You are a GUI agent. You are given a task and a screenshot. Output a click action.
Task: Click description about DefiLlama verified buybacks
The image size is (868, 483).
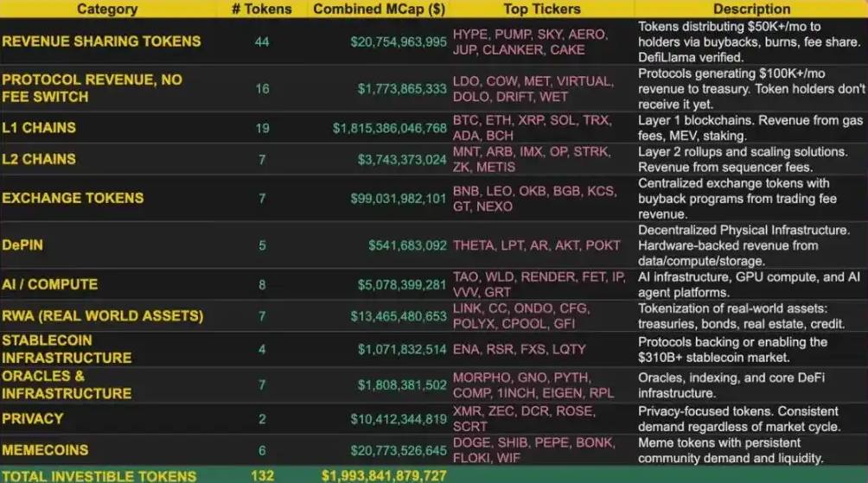[750, 42]
